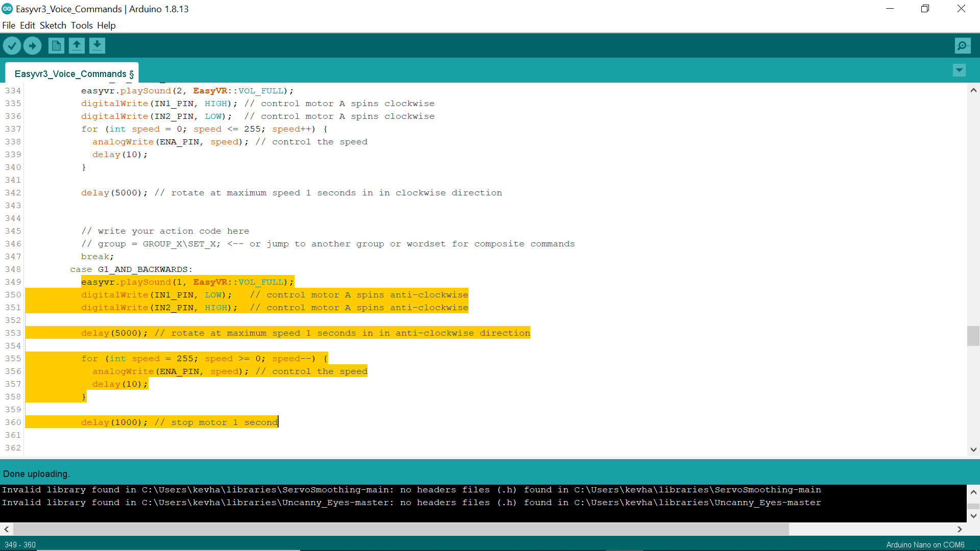Click the editor scroll-down arrow

click(973, 449)
